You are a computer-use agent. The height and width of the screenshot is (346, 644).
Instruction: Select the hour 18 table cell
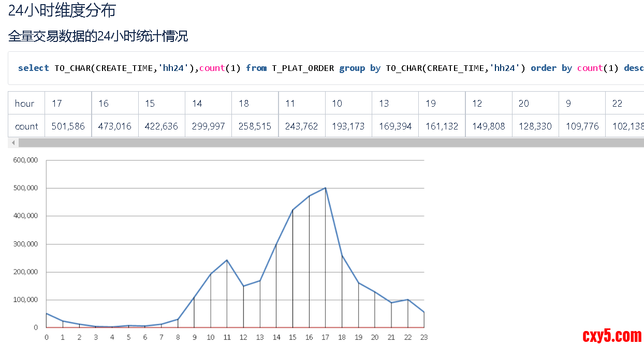(255, 104)
